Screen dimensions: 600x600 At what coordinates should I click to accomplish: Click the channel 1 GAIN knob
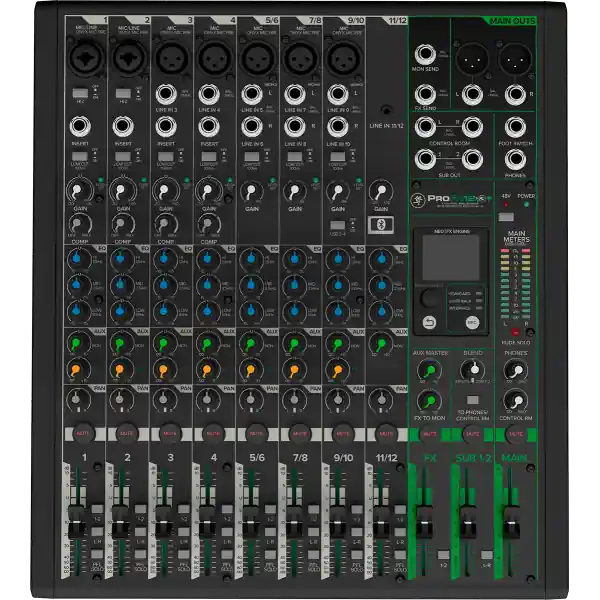coord(80,190)
